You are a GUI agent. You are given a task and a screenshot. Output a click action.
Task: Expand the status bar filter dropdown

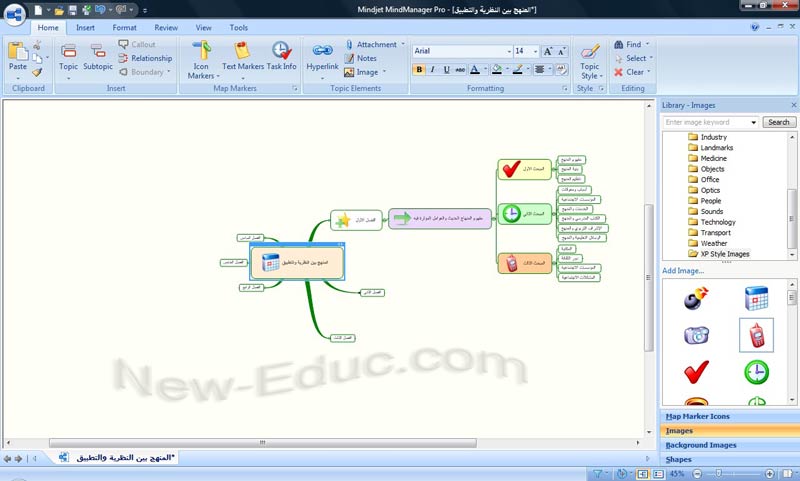click(x=606, y=474)
